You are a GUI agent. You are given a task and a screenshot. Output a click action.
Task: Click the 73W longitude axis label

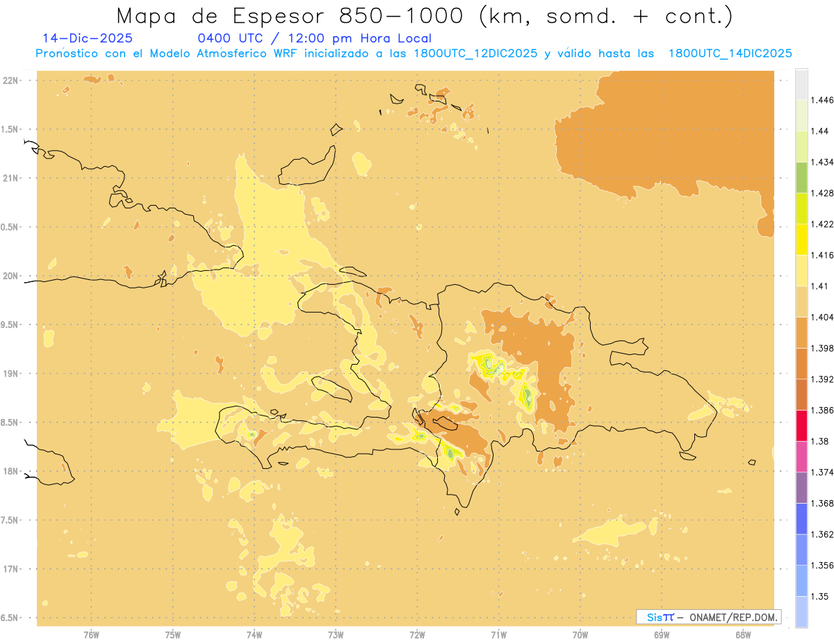click(336, 635)
